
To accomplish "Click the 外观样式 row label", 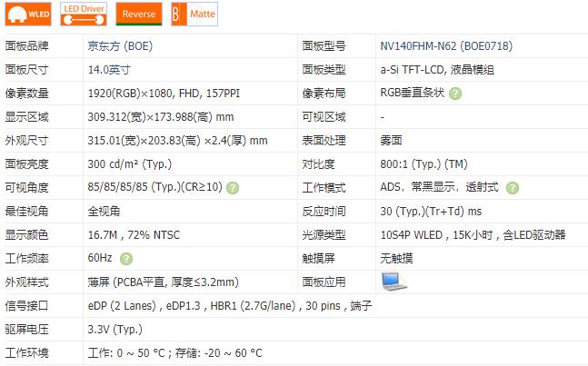I will pos(26,282).
